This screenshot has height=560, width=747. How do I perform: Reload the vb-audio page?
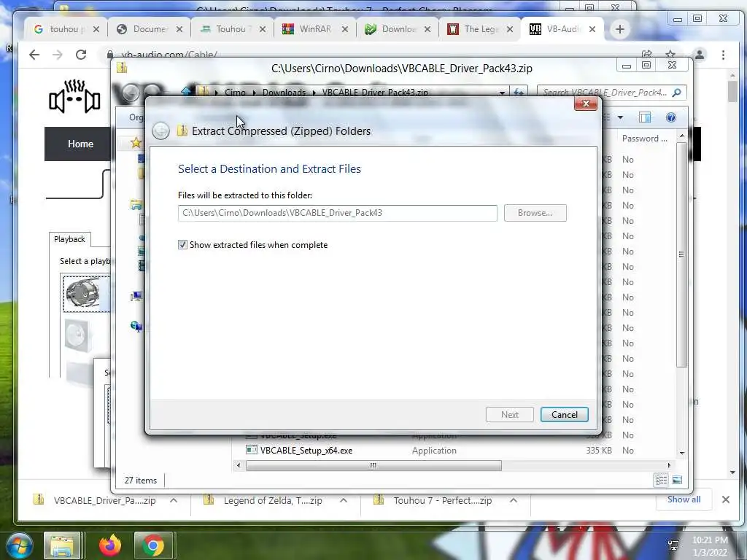pyautogui.click(x=81, y=55)
